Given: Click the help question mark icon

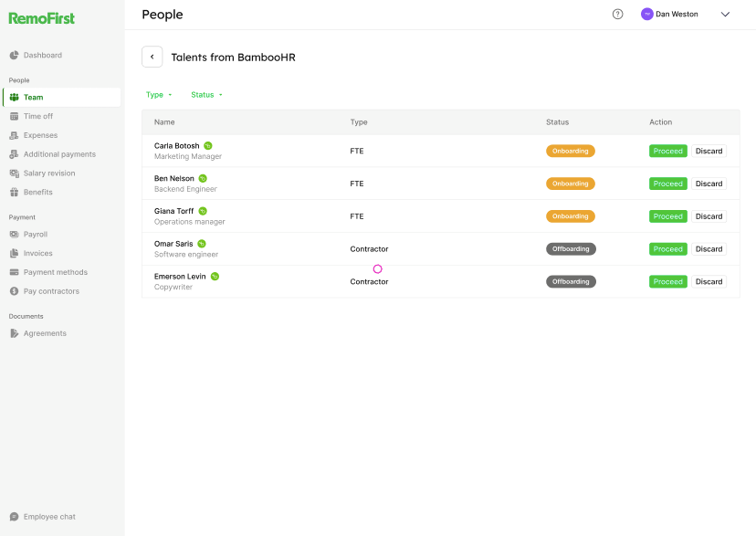Looking at the screenshot, I should [617, 15].
